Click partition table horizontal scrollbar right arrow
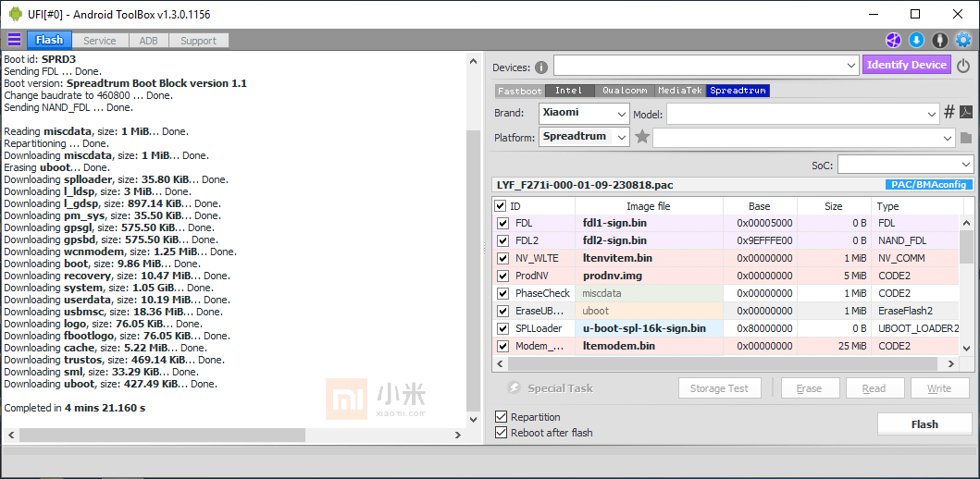The image size is (980, 479). pyautogui.click(x=950, y=364)
